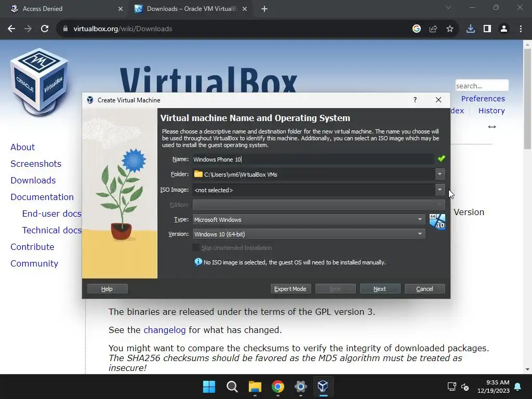This screenshot has width=532, height=399.
Task: Close the Downloads – Oracle VM VirtualBox tab
Action: point(245,9)
